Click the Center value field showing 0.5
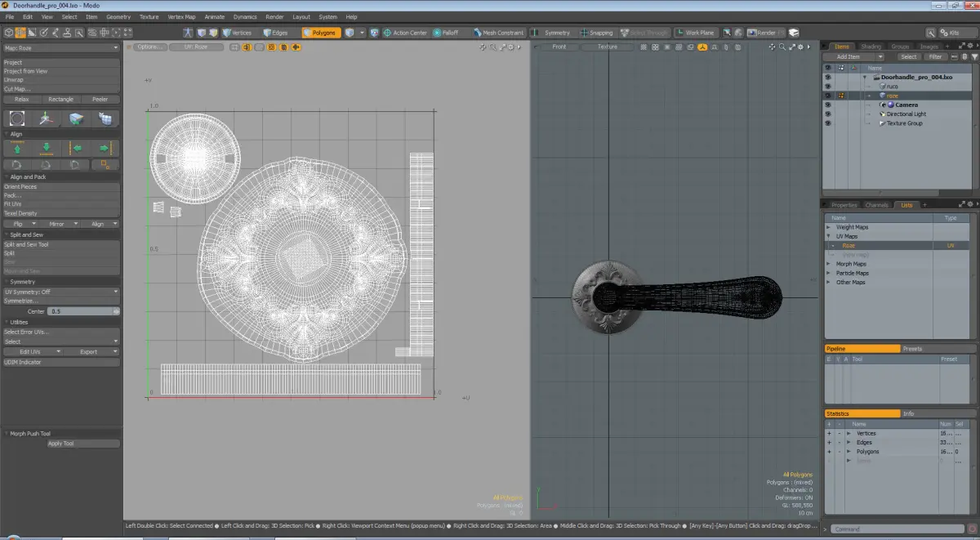980x540 pixels. 82,311
